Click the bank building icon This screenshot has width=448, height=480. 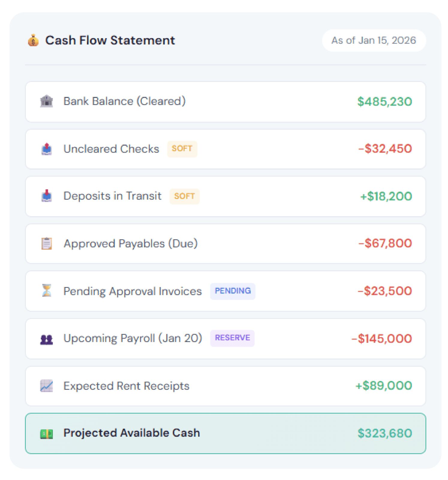click(x=46, y=101)
